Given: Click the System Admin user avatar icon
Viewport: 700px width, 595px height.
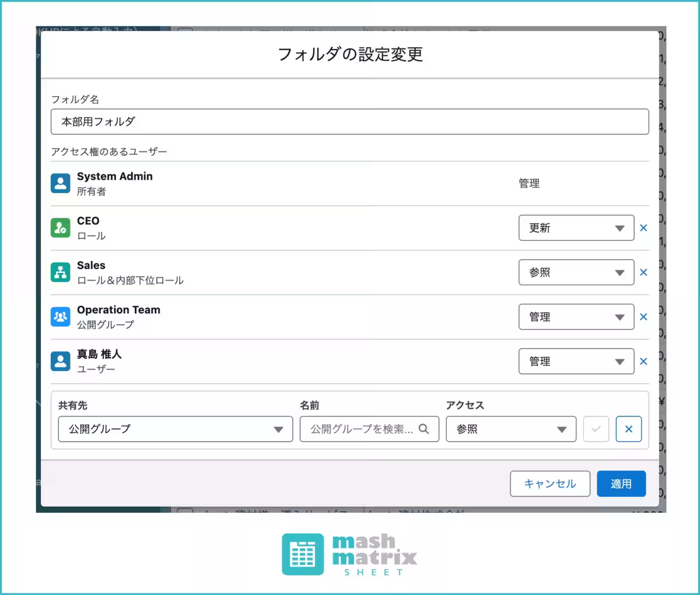Looking at the screenshot, I should [x=60, y=183].
